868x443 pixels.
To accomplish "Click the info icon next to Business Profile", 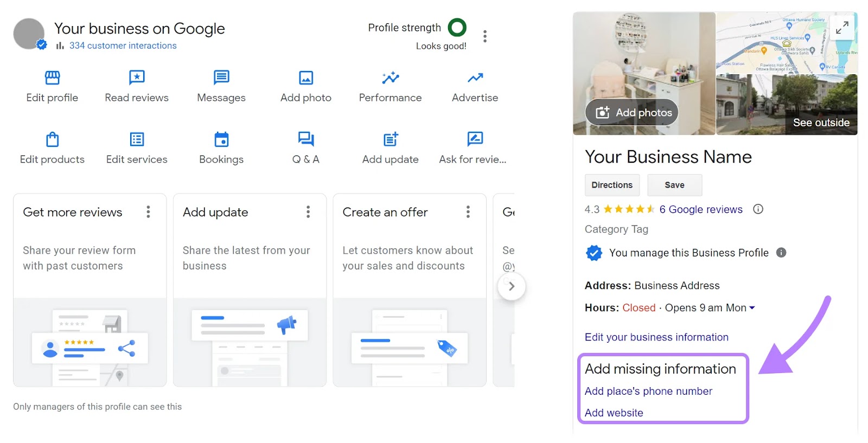I will pos(781,253).
